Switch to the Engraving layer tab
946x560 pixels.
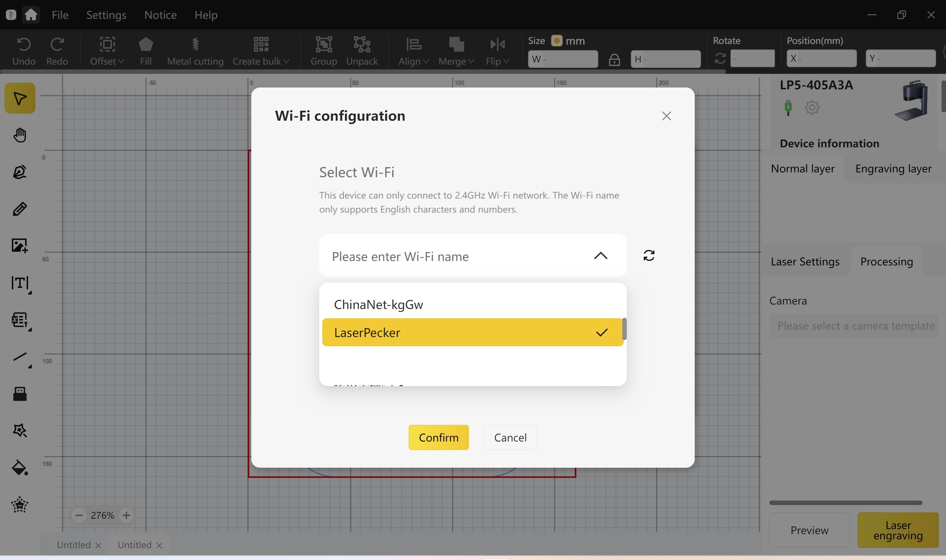click(x=893, y=169)
